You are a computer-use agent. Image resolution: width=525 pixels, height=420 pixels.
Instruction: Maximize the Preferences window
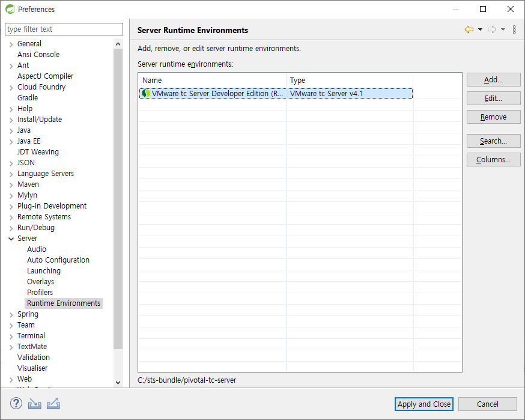tap(483, 9)
